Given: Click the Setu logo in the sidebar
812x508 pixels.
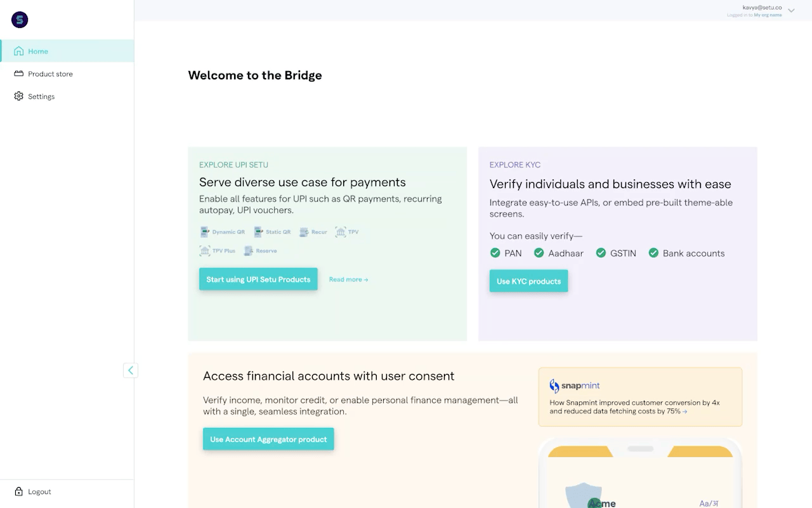Looking at the screenshot, I should 19,20.
